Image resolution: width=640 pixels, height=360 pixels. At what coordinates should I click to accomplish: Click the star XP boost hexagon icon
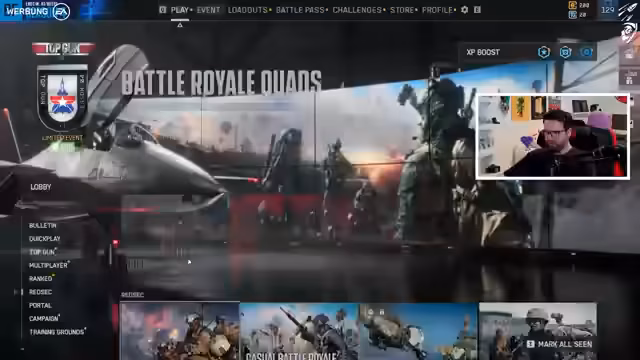544,52
